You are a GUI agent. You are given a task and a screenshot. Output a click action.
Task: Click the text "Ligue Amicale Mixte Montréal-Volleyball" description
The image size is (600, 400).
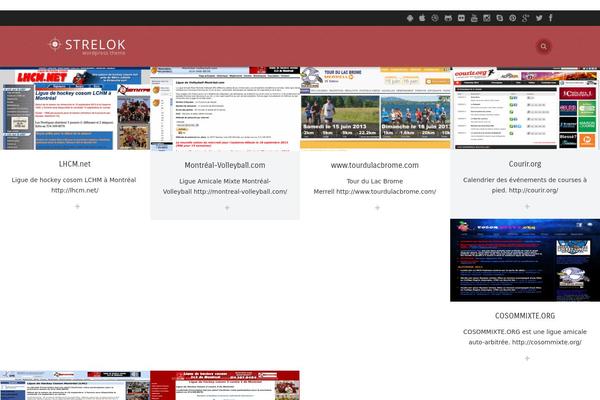[225, 186]
